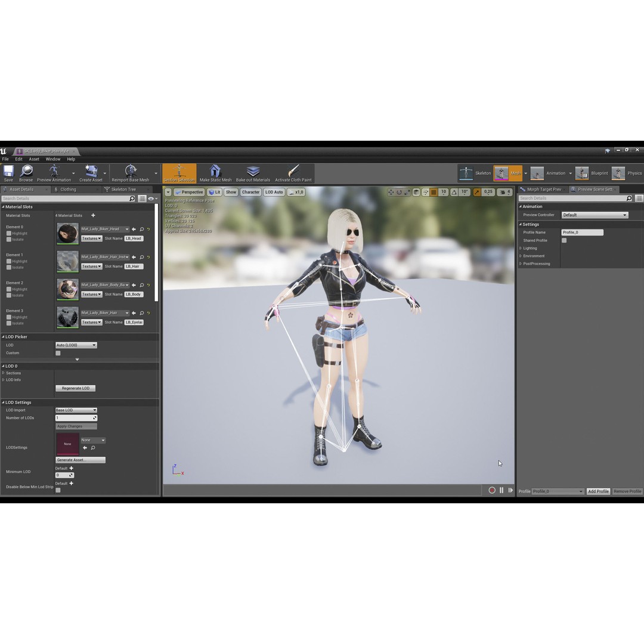Switch to the Skeleton editor mode
The width and height of the screenshot is (644, 644).
(475, 174)
